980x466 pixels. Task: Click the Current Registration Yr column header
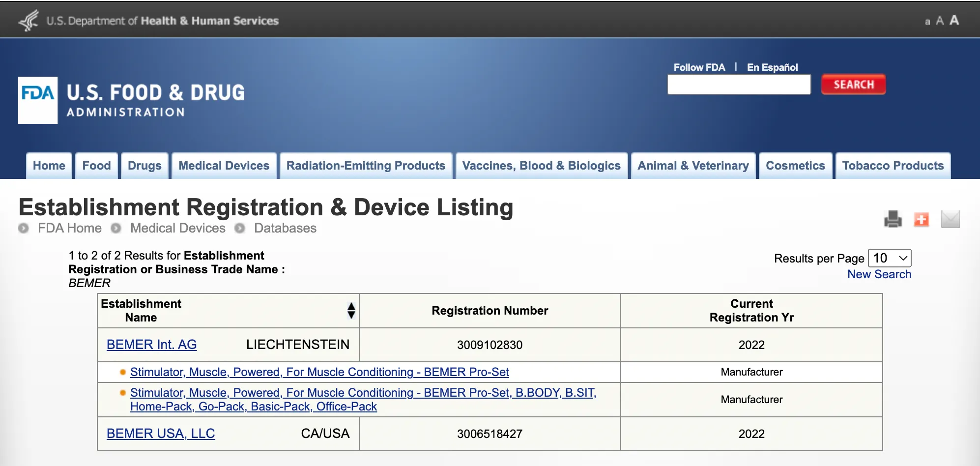pos(751,311)
